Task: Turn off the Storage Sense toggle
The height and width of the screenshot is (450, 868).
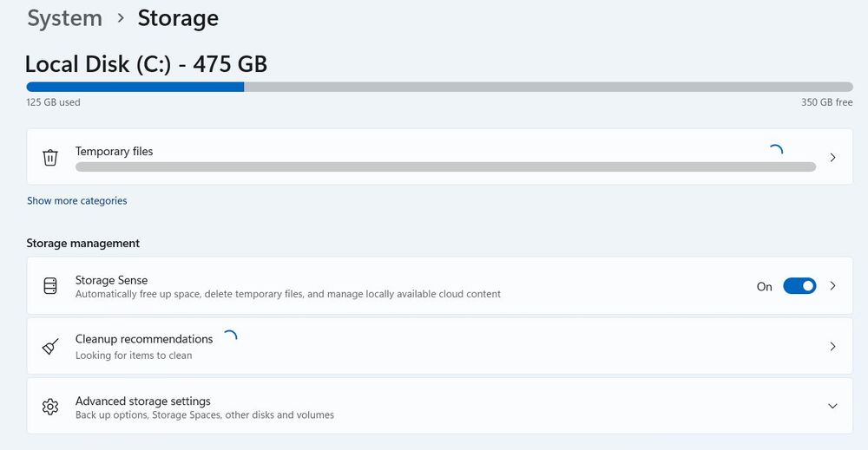Action: [799, 286]
